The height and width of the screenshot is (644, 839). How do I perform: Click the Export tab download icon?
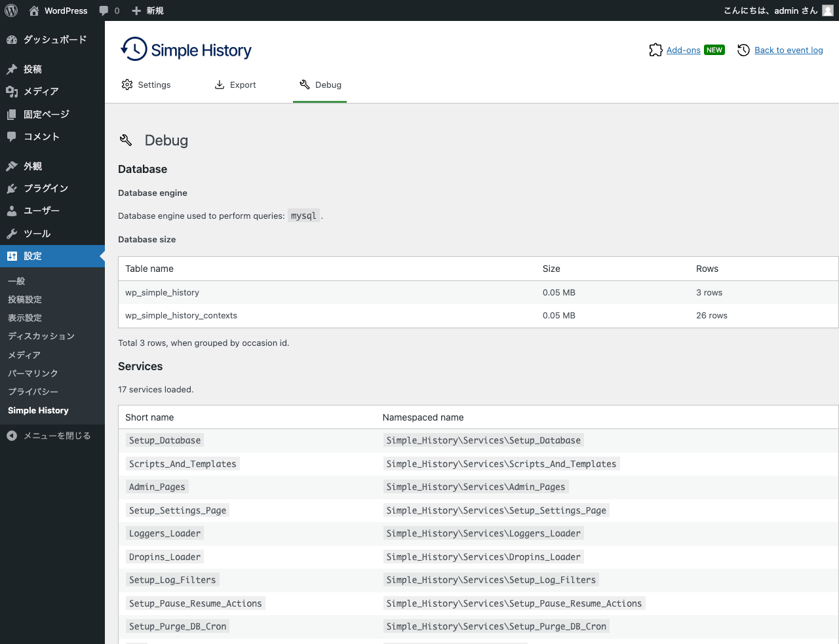pyautogui.click(x=220, y=85)
